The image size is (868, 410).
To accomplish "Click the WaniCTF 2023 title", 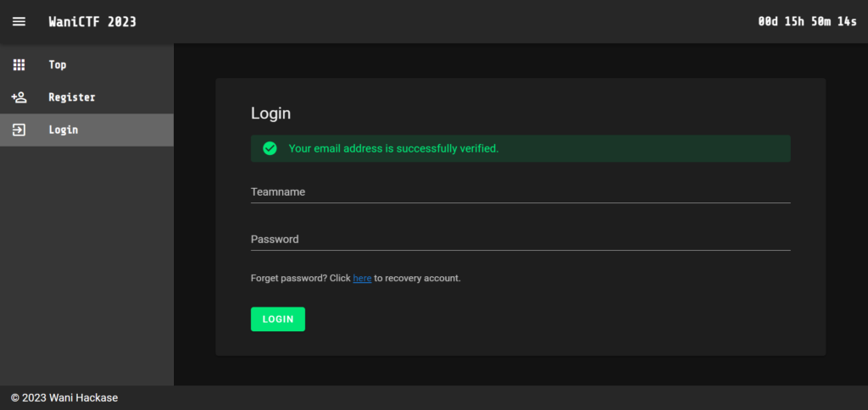I will pyautogui.click(x=92, y=22).
